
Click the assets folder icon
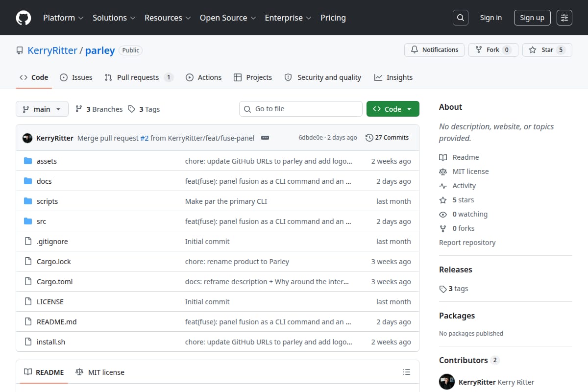(28, 161)
